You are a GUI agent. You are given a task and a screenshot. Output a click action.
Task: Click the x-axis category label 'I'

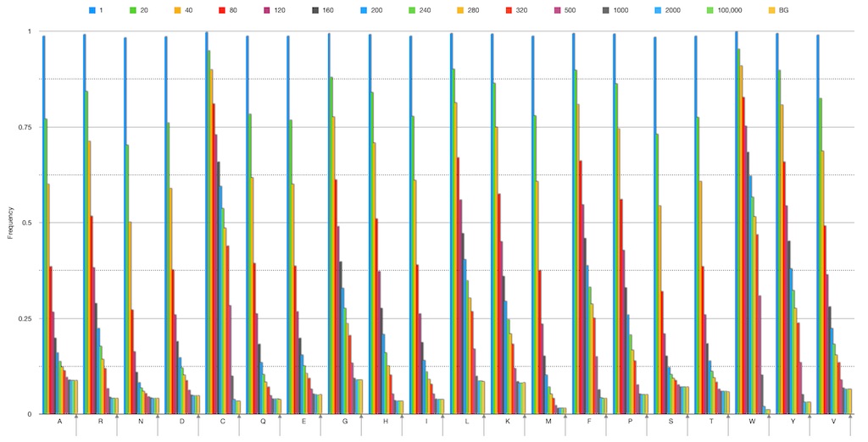(426, 422)
